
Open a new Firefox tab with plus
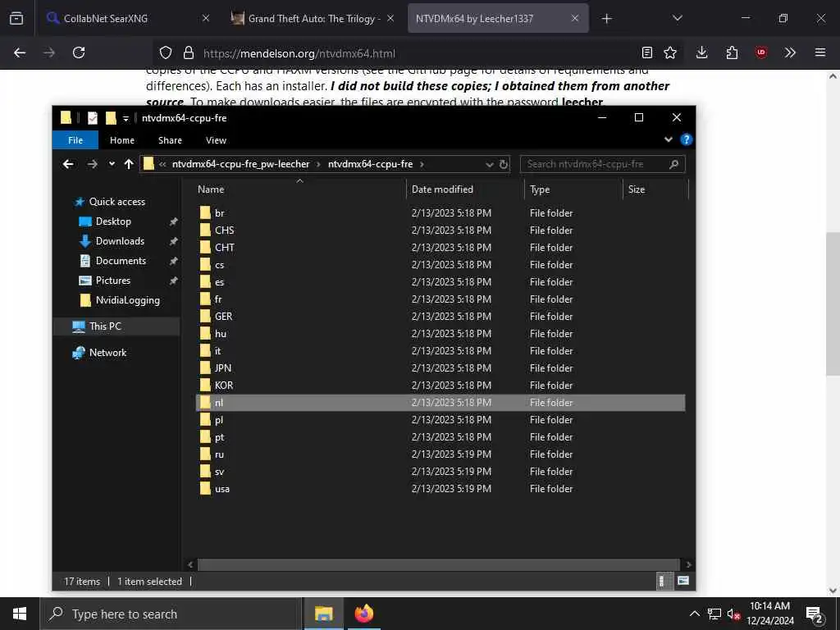click(x=606, y=19)
